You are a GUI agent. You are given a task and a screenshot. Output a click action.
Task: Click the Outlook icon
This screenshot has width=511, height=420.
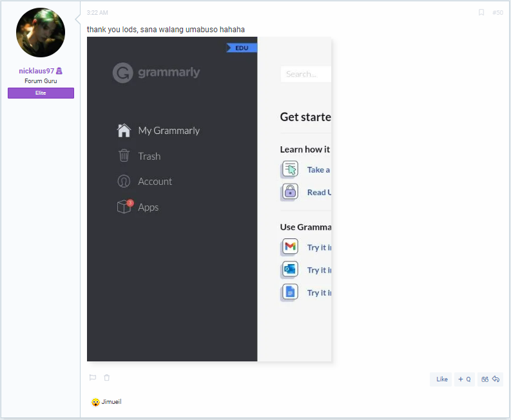point(290,269)
